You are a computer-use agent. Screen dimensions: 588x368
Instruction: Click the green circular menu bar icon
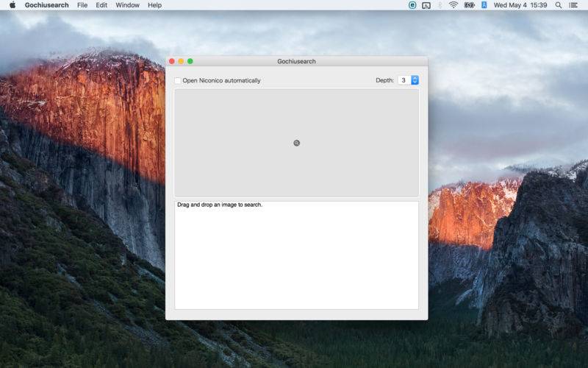[x=412, y=5]
